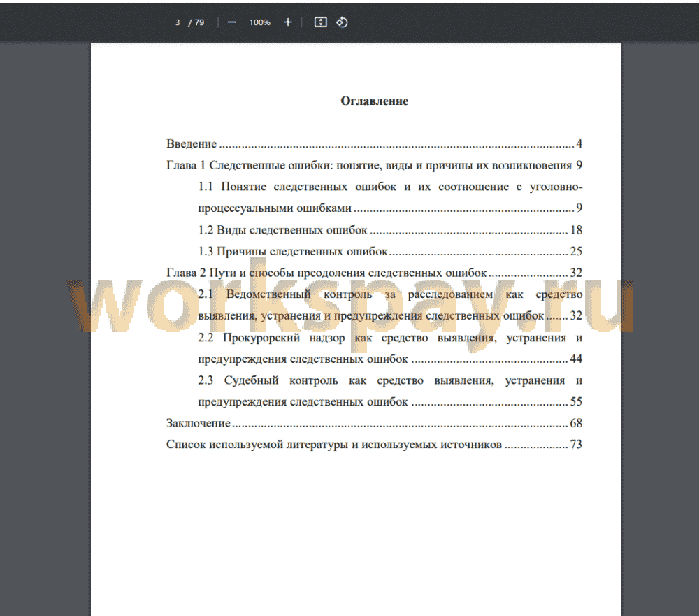Click page number 18 beside section 1.2
Image resolution: width=699 pixels, height=616 pixels.
pyautogui.click(x=576, y=230)
